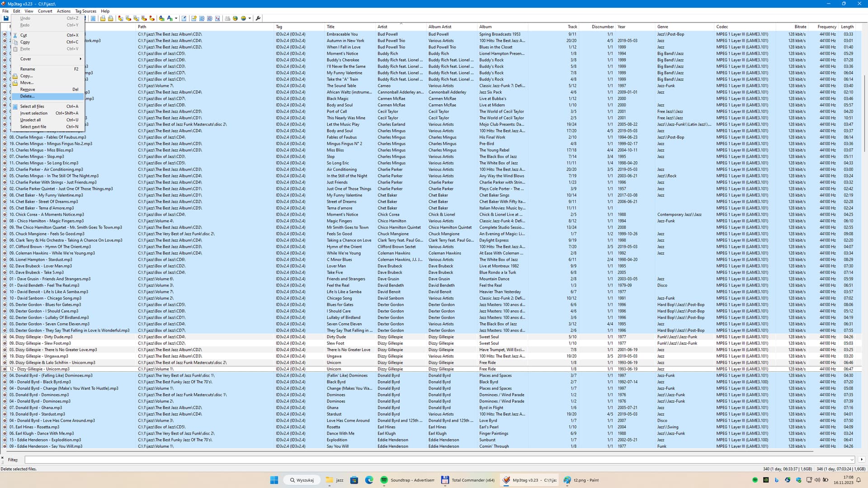Screen dimensions: 868x488
Task: Choose Remove from the Edit menu
Action: (48, 89)
